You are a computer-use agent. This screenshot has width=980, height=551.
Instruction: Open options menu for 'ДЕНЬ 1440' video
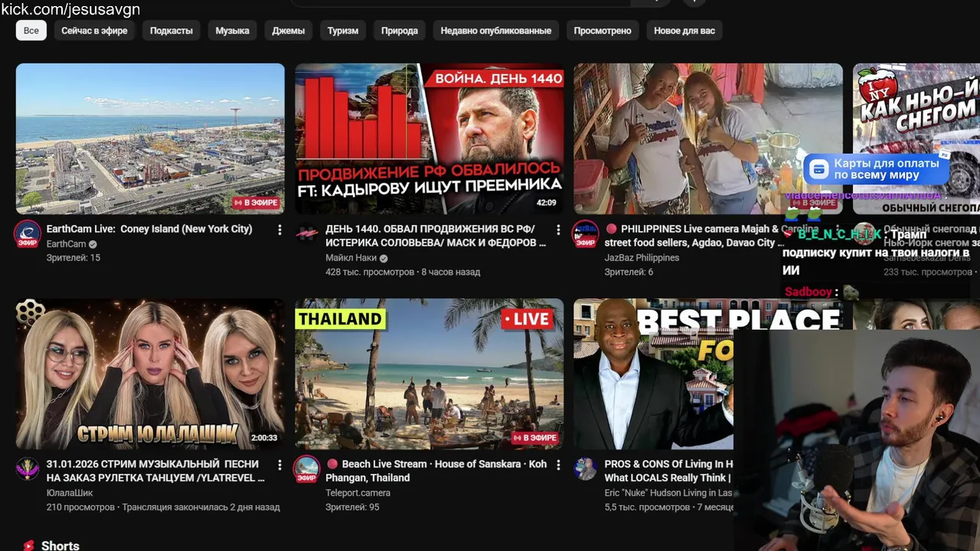tap(558, 230)
